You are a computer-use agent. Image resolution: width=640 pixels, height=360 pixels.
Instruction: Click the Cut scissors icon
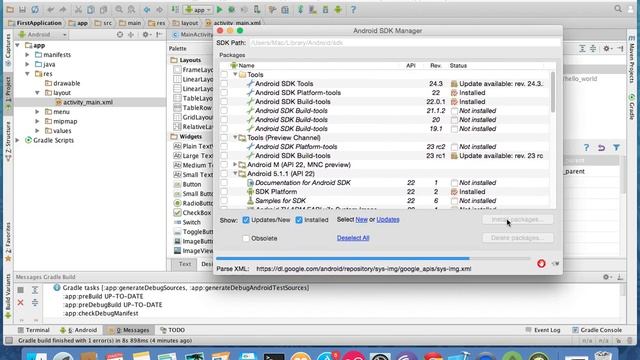pos(78,9)
